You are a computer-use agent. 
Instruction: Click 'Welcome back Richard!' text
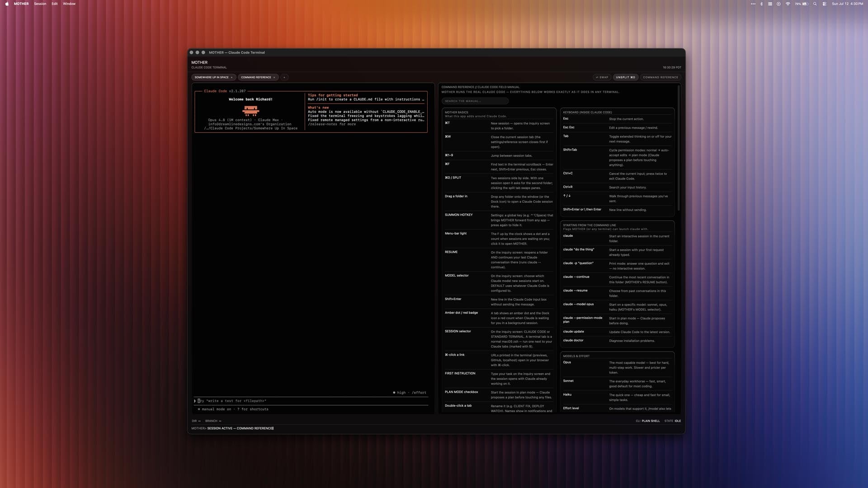[250, 99]
